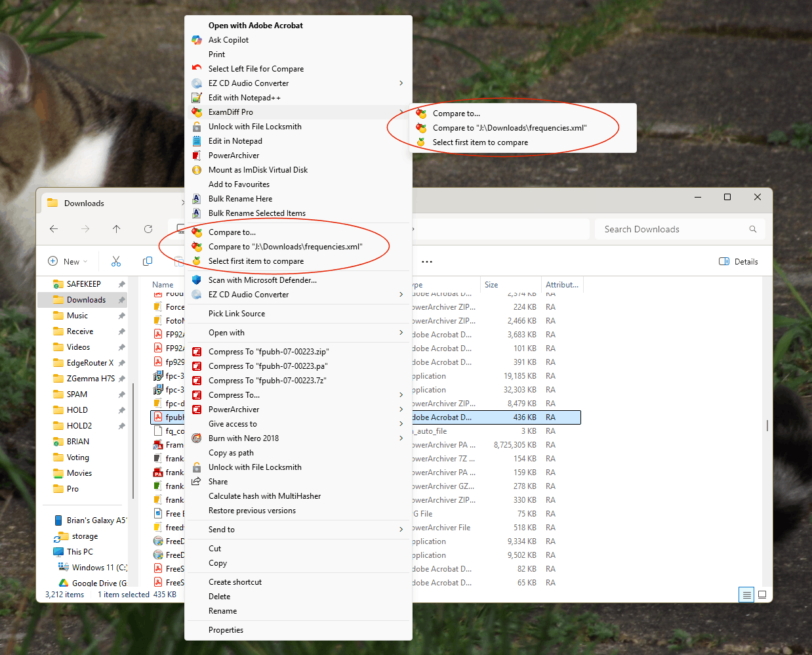Click the Compress To zip archive icon
The height and width of the screenshot is (655, 812).
click(x=197, y=352)
